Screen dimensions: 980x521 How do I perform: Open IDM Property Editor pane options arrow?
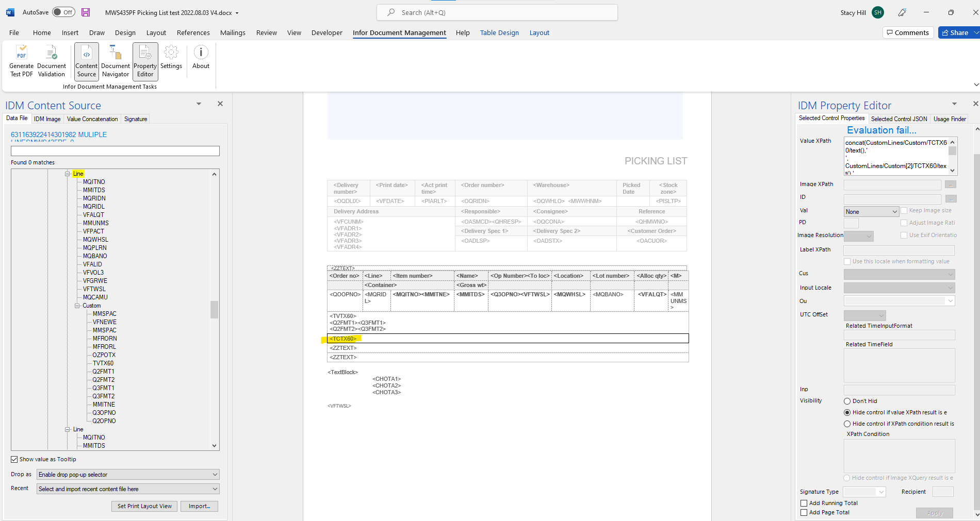(954, 104)
